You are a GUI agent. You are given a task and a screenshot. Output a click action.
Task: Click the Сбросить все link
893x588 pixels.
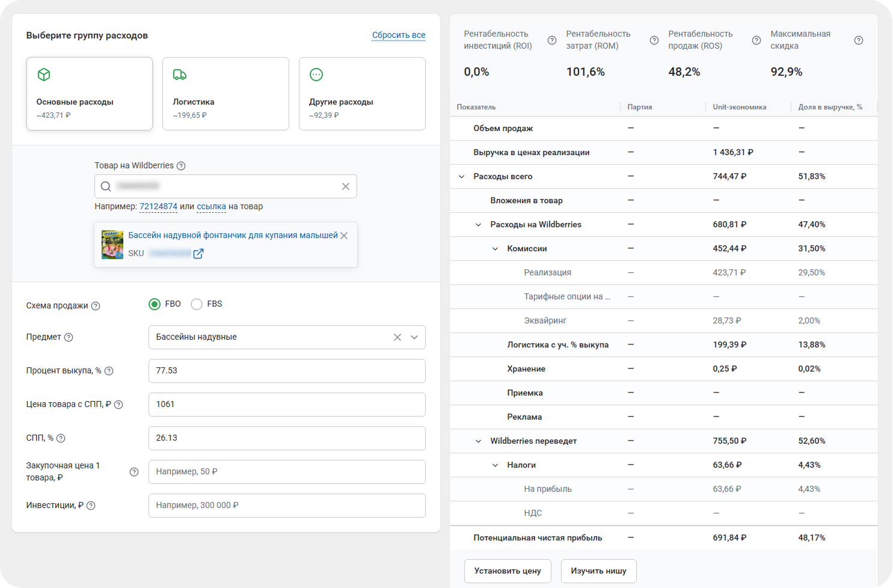point(399,35)
